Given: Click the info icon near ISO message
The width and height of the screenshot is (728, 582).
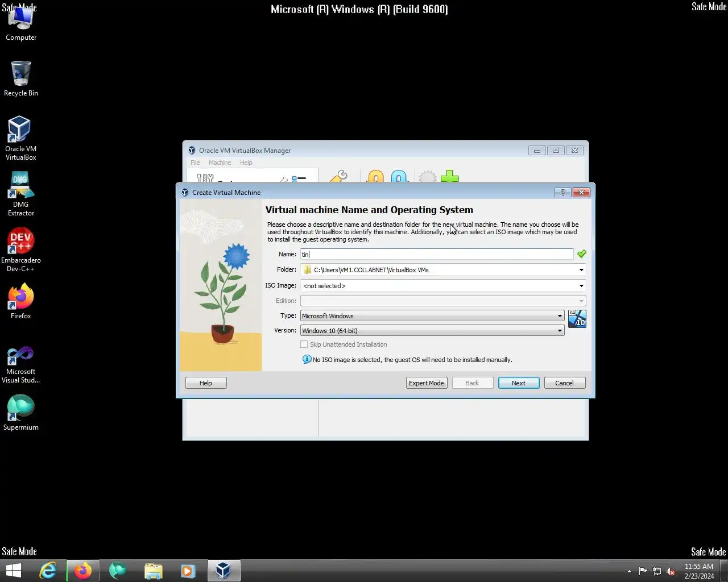Looking at the screenshot, I should (307, 359).
